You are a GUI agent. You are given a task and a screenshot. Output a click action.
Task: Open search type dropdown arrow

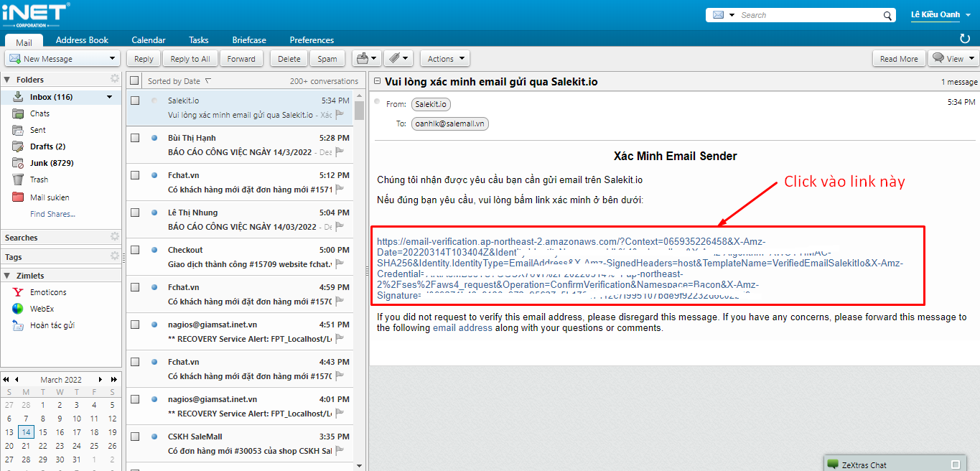(x=732, y=15)
